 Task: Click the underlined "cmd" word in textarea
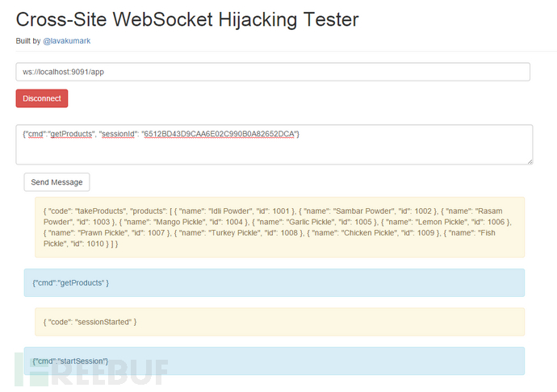click(36, 134)
